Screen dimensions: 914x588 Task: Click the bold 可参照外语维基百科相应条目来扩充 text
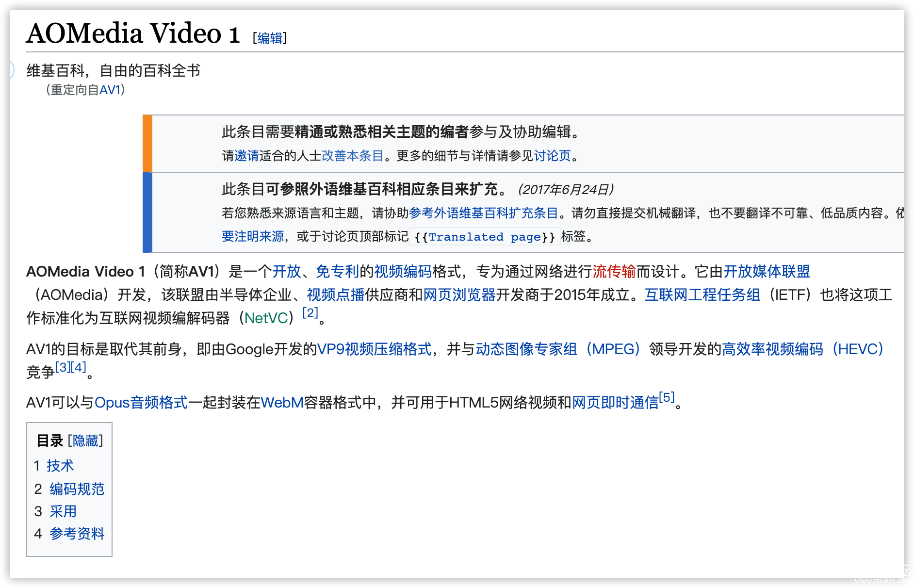[382, 189]
